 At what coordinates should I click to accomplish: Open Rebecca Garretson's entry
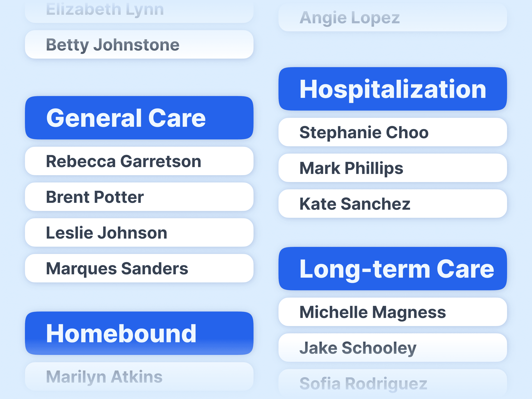(139, 161)
